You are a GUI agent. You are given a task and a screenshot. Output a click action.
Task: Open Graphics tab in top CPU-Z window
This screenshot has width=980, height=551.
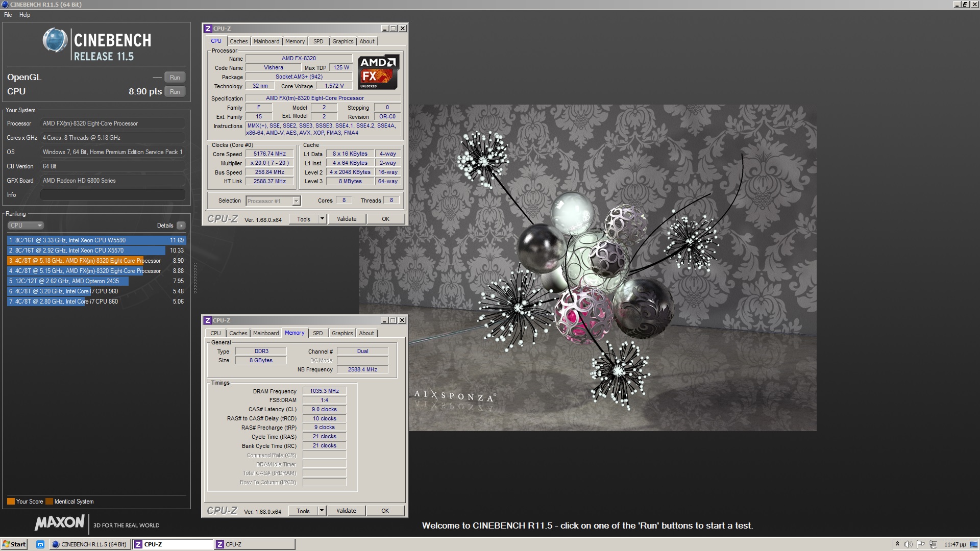click(343, 41)
